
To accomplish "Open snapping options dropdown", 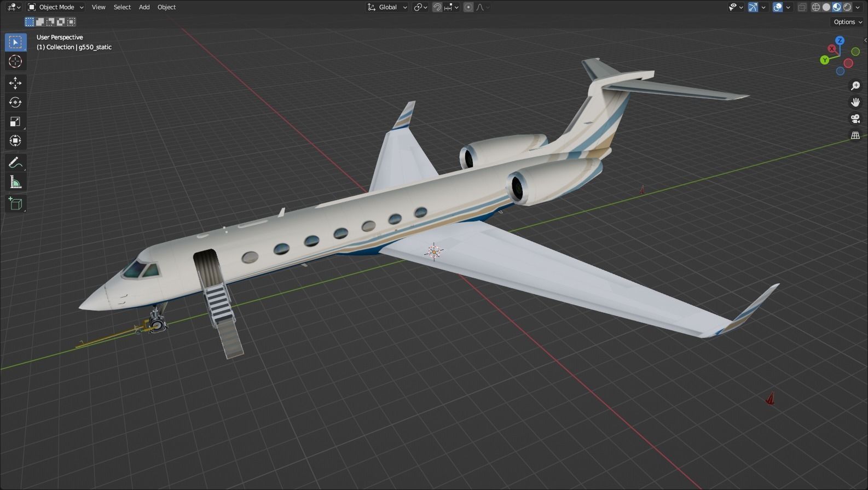I will (452, 7).
